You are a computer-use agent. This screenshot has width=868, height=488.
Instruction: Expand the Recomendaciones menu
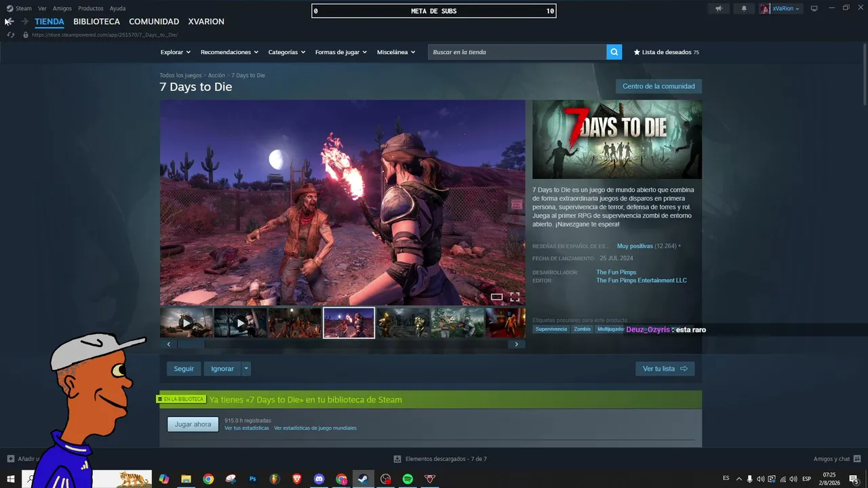230,52
